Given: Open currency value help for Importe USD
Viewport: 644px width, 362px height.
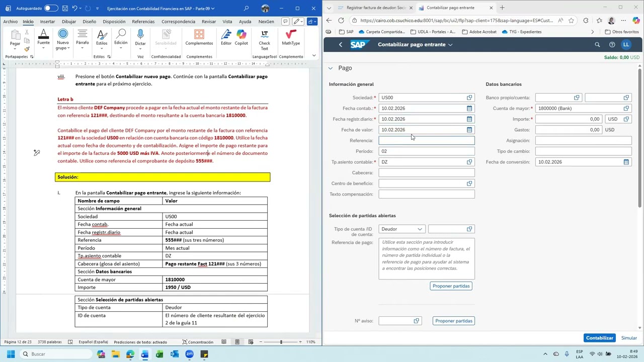Looking at the screenshot, I should tap(626, 119).
